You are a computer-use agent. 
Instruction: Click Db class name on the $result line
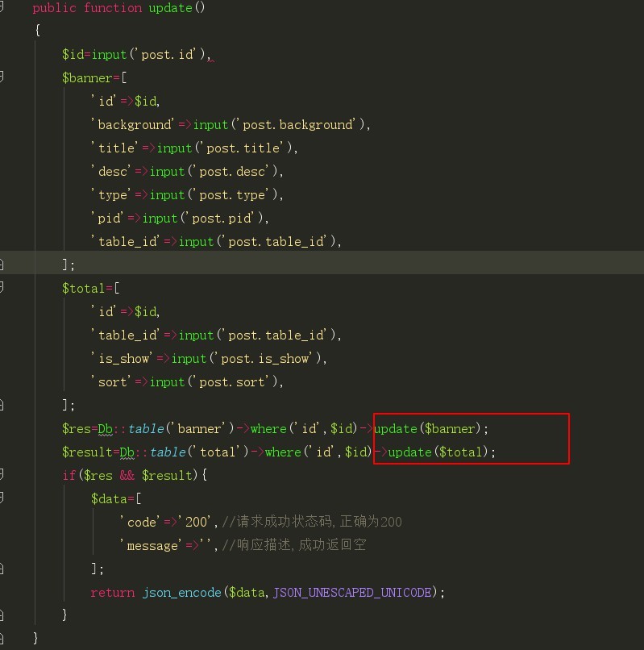pyautogui.click(x=127, y=452)
